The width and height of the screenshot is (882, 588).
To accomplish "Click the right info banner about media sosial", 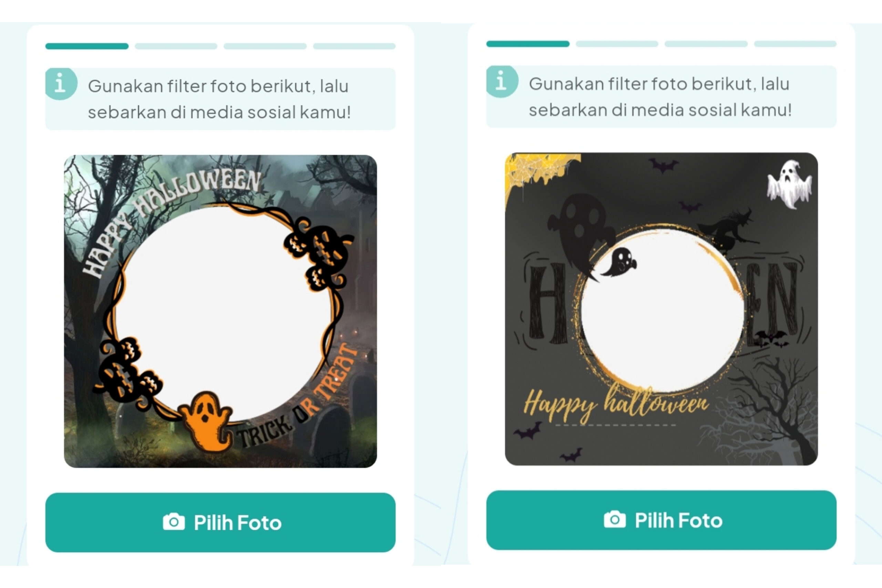I will point(661,97).
